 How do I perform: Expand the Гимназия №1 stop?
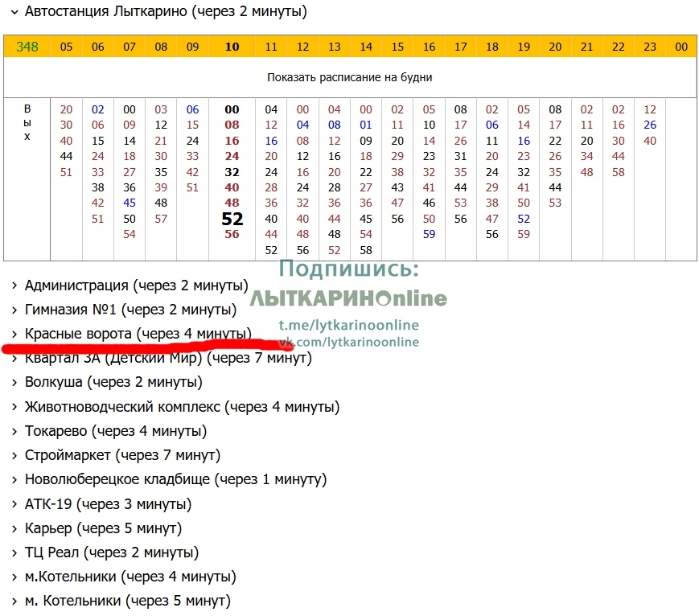tap(130, 310)
